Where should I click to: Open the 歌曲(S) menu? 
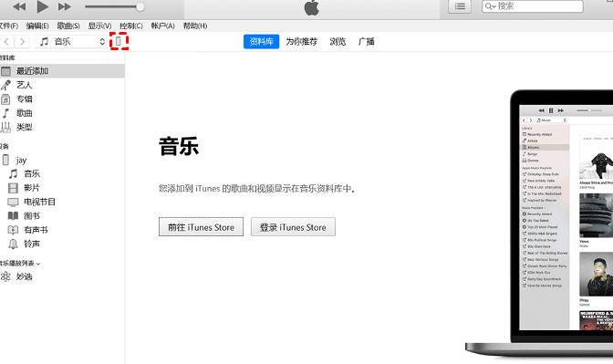point(68,26)
